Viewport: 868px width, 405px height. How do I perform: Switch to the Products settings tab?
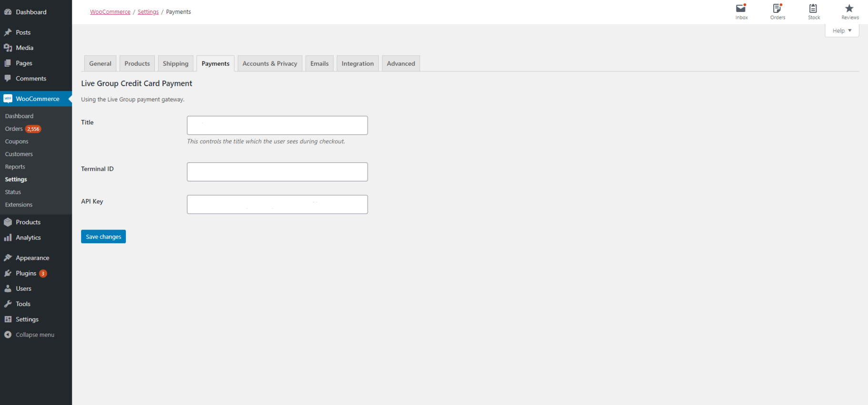pos(137,63)
